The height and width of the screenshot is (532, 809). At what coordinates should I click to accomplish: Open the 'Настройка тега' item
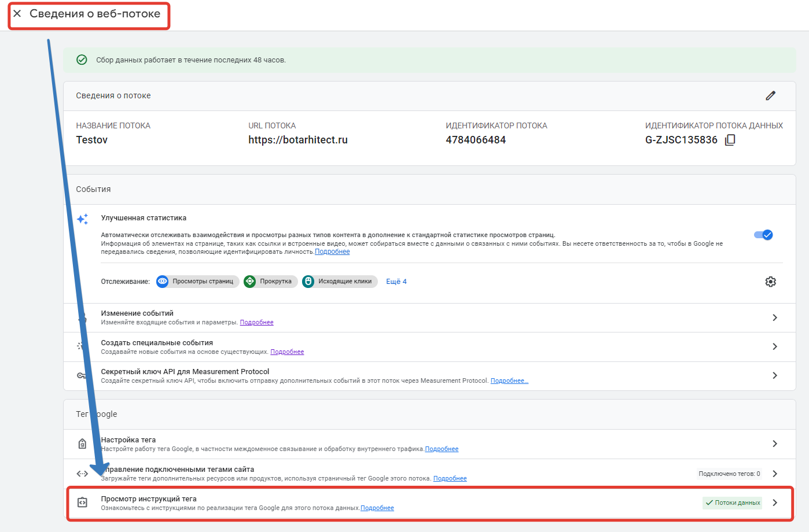click(128, 440)
